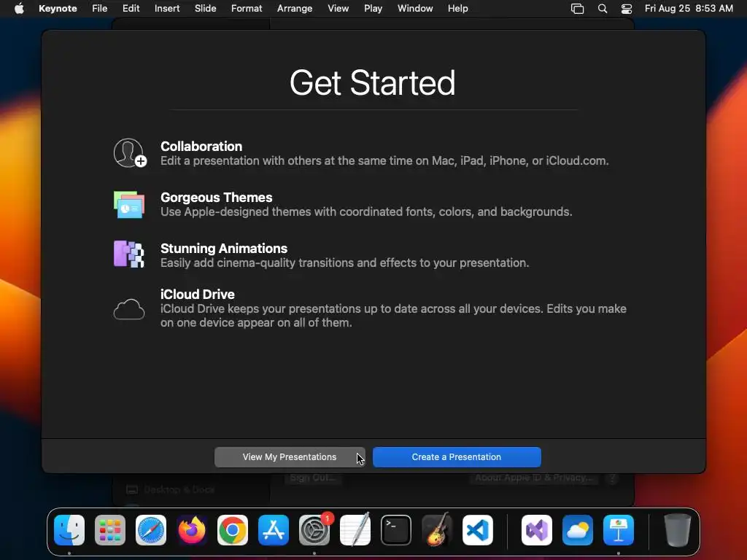The width and height of the screenshot is (747, 560).
Task: Click the Gorgeous Themes heading text
Action: click(x=216, y=197)
